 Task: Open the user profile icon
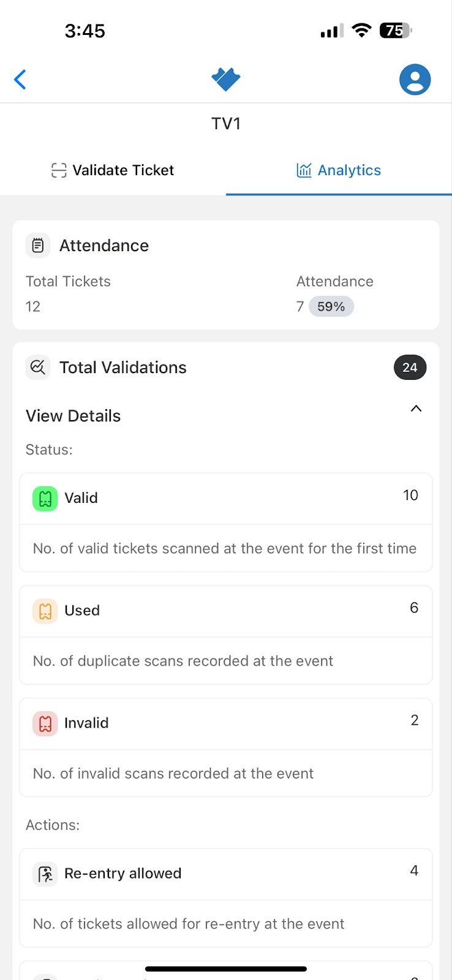tap(415, 80)
